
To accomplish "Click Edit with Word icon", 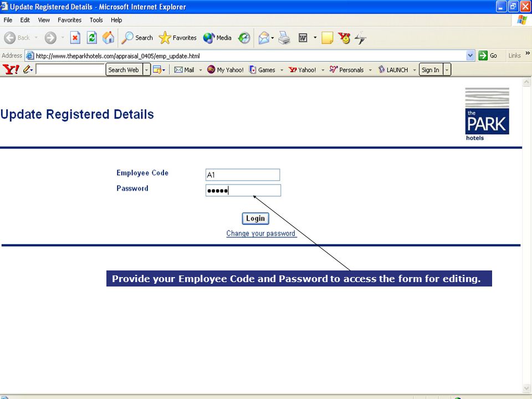I will 303,38.
